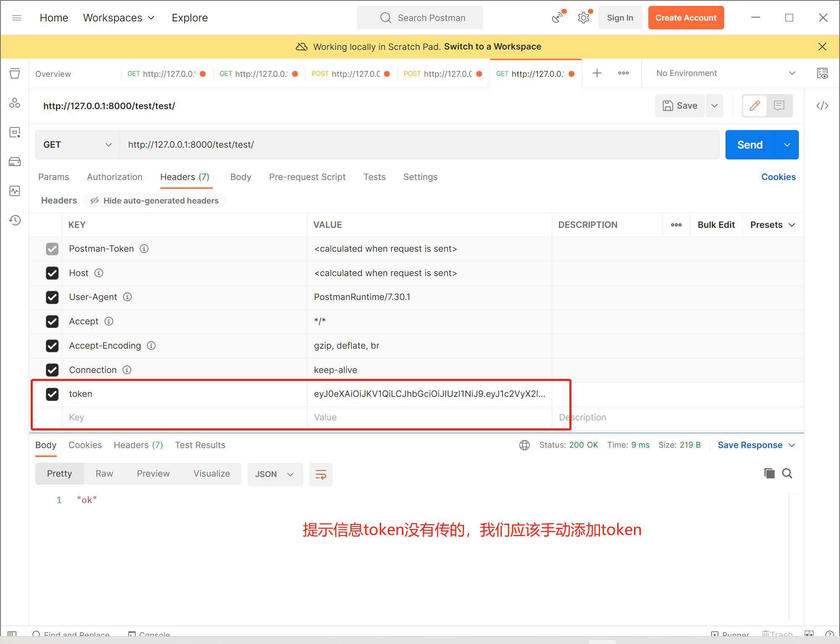Uncheck the Accept header checkbox
This screenshot has height=644, width=840.
52,321
